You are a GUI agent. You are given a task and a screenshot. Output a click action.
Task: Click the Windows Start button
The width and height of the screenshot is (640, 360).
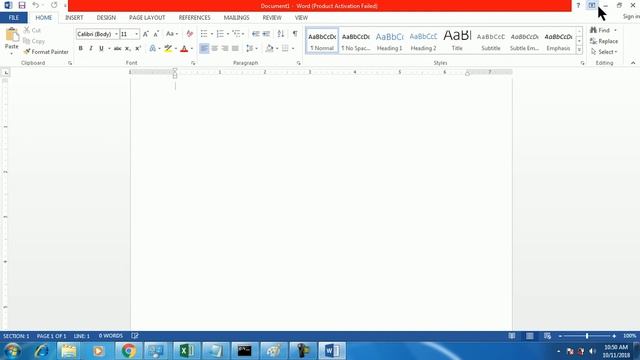pos(12,351)
